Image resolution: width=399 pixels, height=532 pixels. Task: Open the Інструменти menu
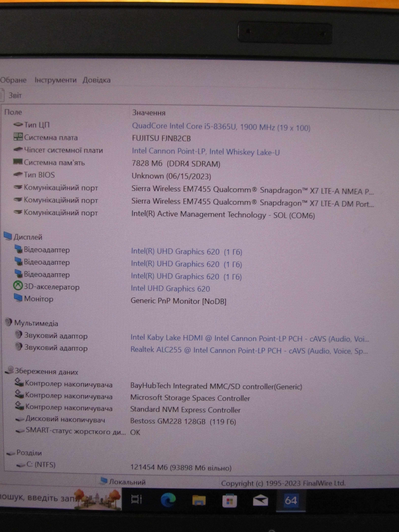[56, 80]
